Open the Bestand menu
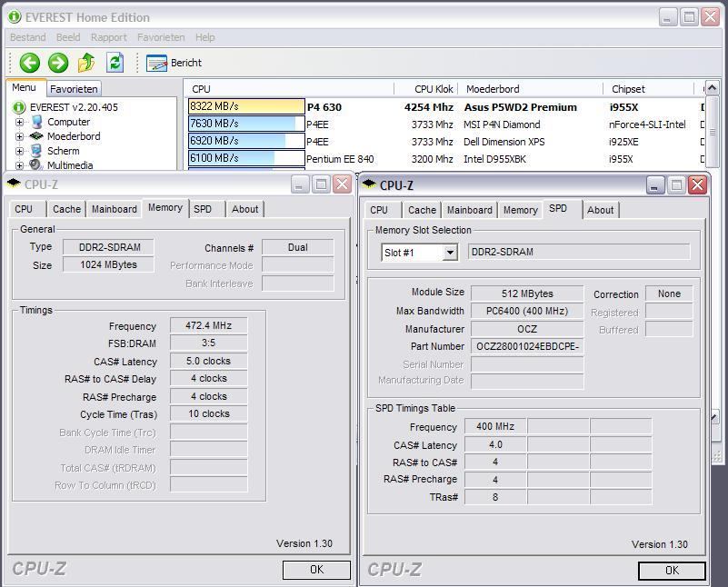This screenshot has width=728, height=587. click(28, 37)
